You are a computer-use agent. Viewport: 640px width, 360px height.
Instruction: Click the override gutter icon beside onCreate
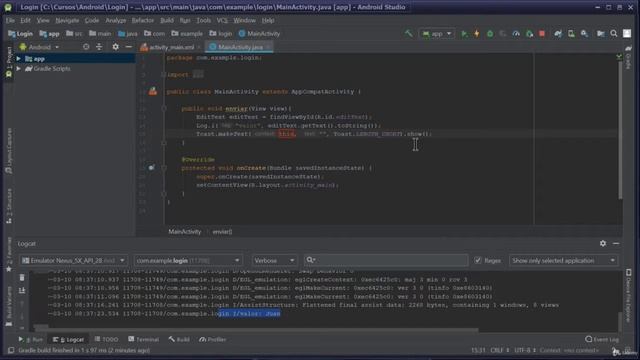[151, 168]
